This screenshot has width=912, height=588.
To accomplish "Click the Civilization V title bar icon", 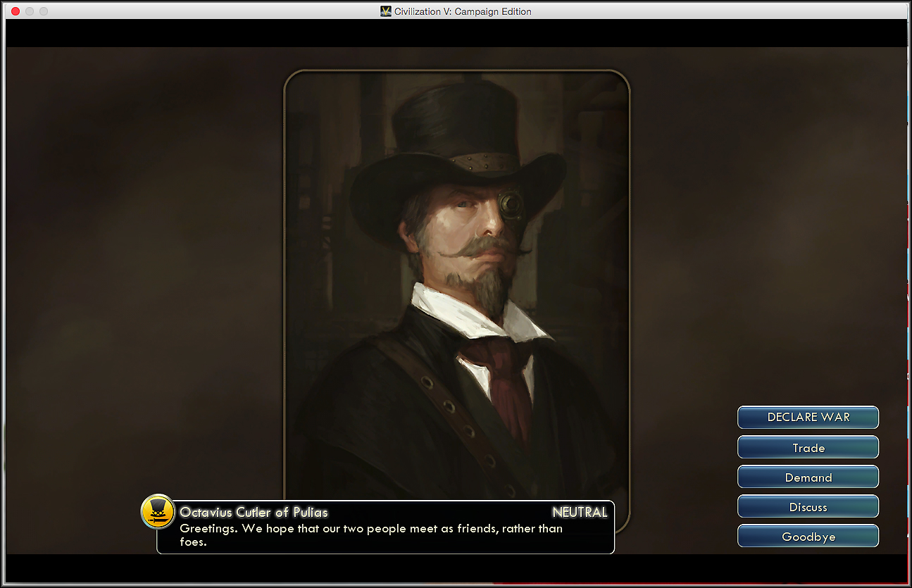I will [385, 11].
